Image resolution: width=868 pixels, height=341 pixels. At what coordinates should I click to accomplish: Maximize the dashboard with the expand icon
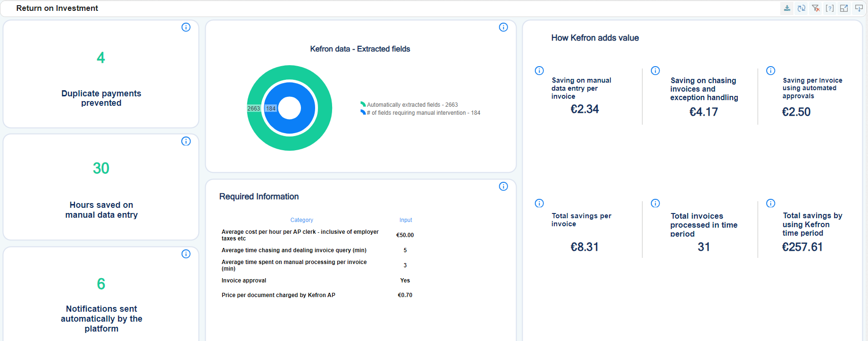844,8
